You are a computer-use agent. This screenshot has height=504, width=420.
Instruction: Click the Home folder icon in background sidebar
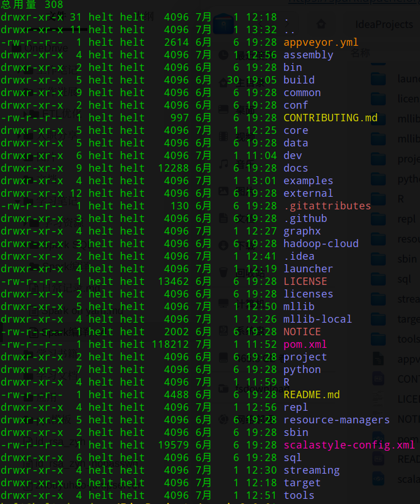click(x=223, y=83)
